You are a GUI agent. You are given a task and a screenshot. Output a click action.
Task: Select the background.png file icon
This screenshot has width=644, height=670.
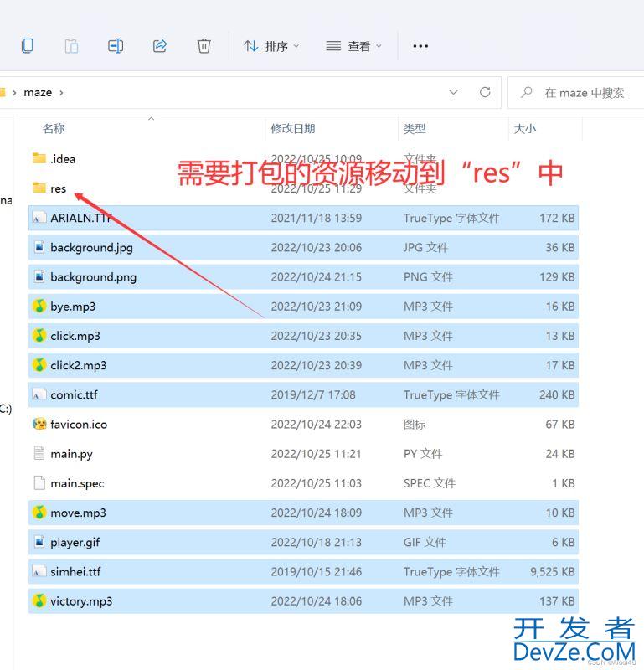click(39, 277)
